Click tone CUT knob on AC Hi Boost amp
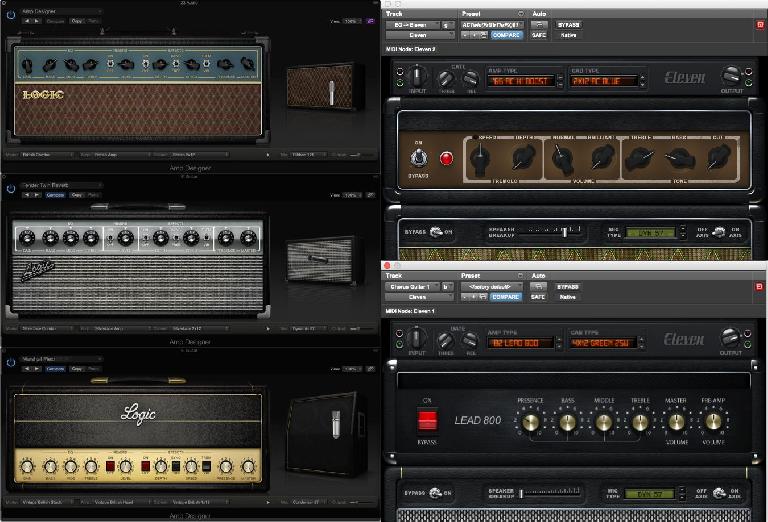Image resolution: width=768 pixels, height=522 pixels. (719, 158)
